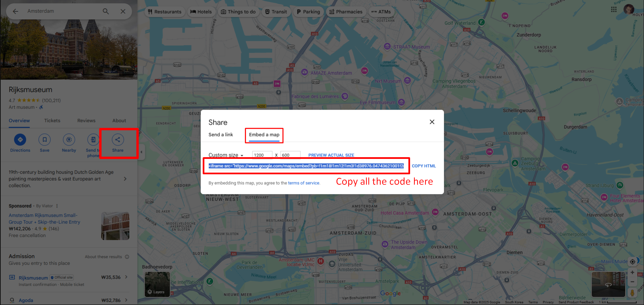Open Street View pegman
Image resolution: width=644 pixels, height=305 pixels.
(632, 293)
